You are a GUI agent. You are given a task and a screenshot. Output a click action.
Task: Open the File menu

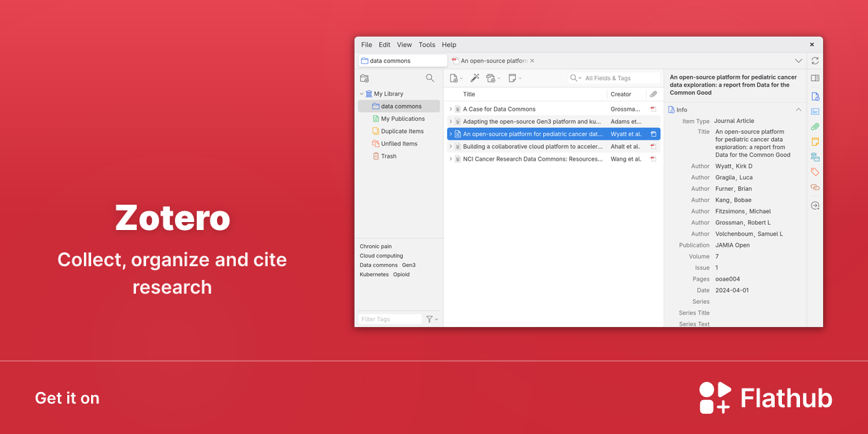(367, 45)
